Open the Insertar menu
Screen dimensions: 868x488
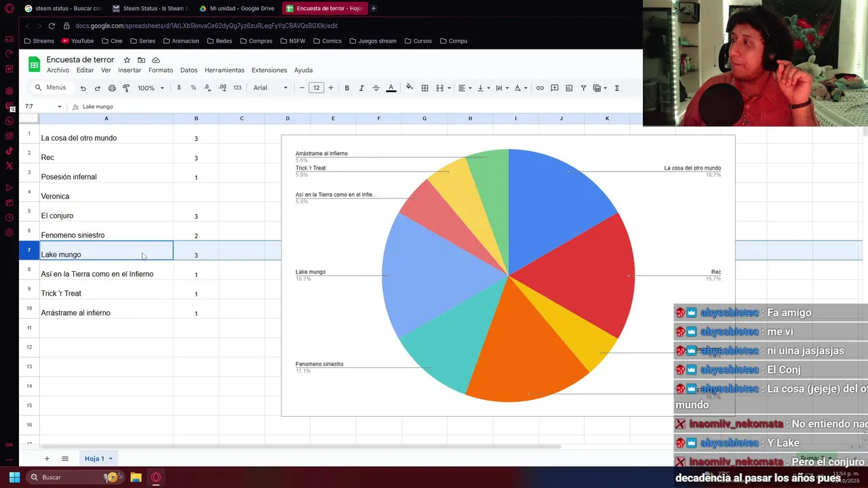point(130,70)
